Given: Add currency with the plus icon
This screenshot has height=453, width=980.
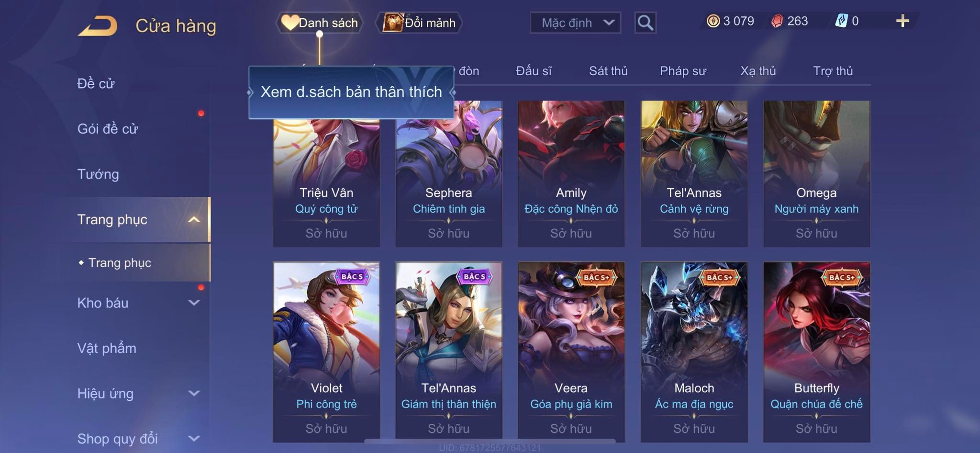Looking at the screenshot, I should click(902, 21).
